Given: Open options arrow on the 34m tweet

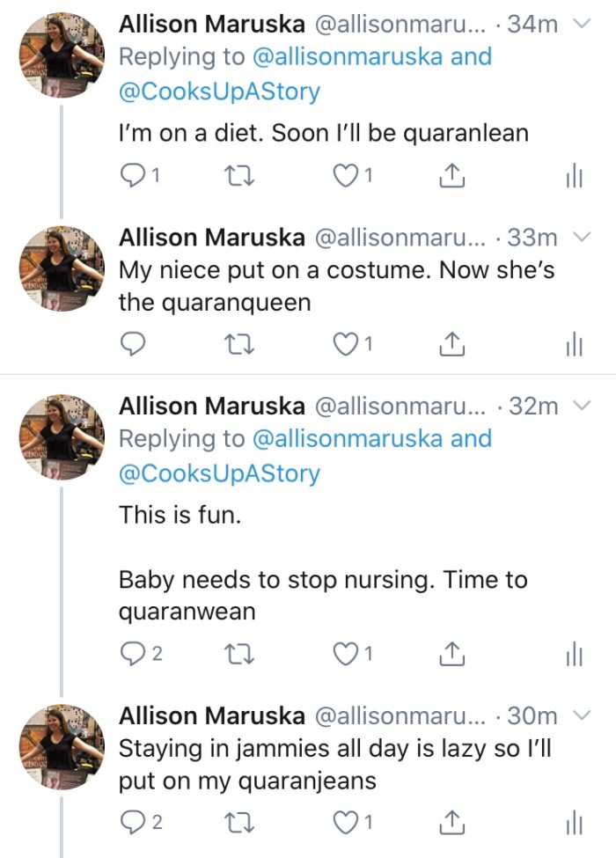Looking at the screenshot, I should (581, 24).
